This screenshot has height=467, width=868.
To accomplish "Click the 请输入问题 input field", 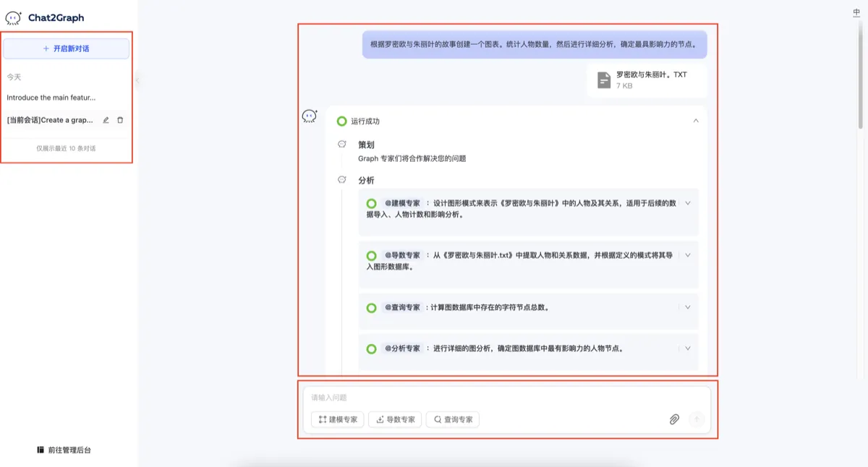I will click(506, 398).
